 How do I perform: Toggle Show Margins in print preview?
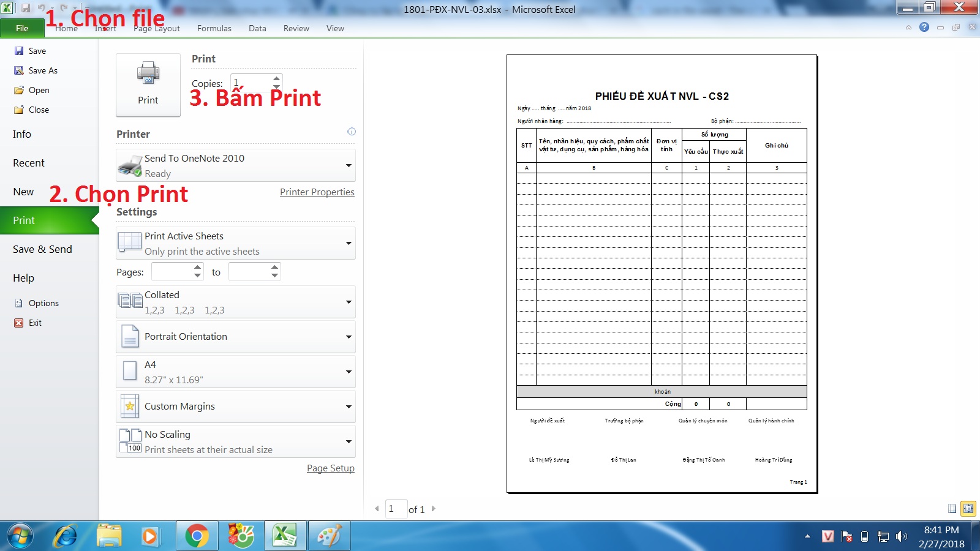click(x=952, y=508)
